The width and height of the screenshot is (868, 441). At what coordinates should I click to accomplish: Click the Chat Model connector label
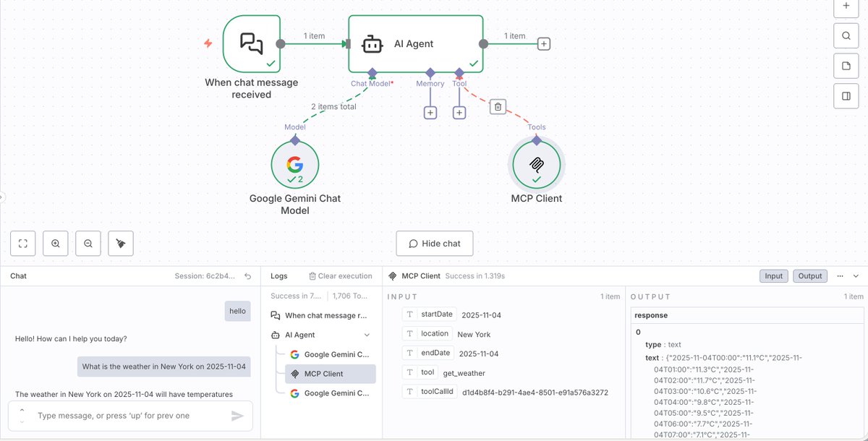(371, 84)
